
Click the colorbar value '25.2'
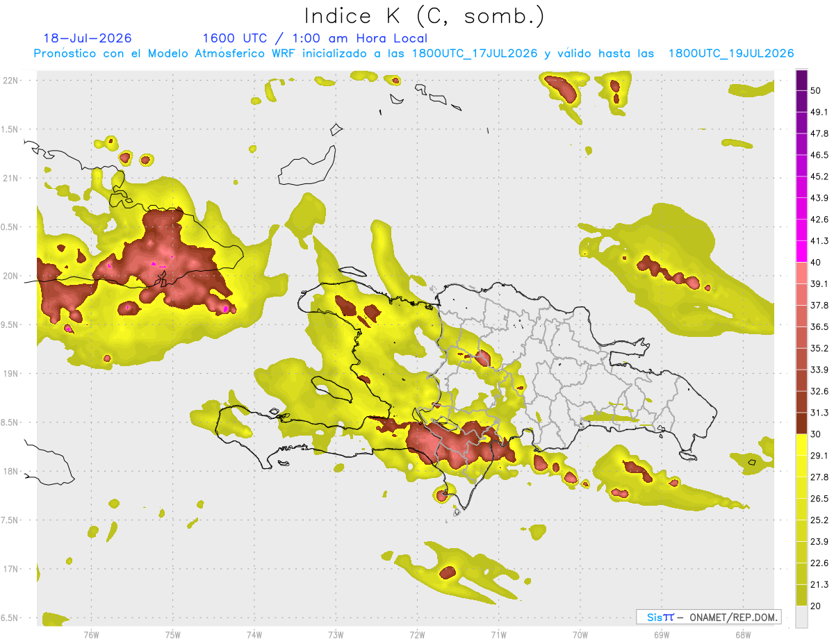tap(820, 520)
